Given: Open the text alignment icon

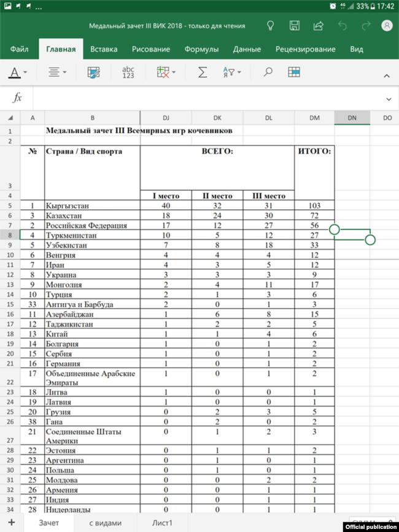Looking at the screenshot, I should pos(54,72).
